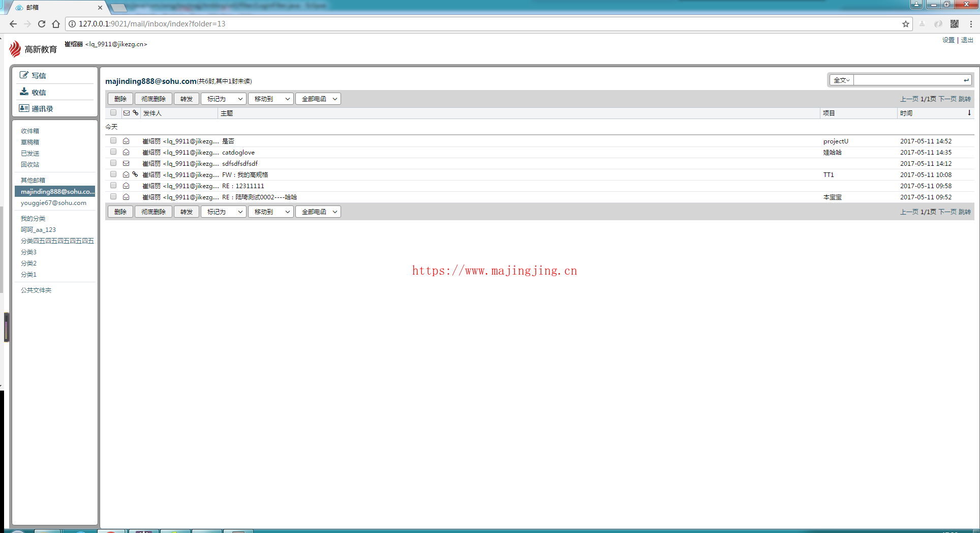The height and width of the screenshot is (533, 980).
Task: Open the 设置 link
Action: point(948,40)
